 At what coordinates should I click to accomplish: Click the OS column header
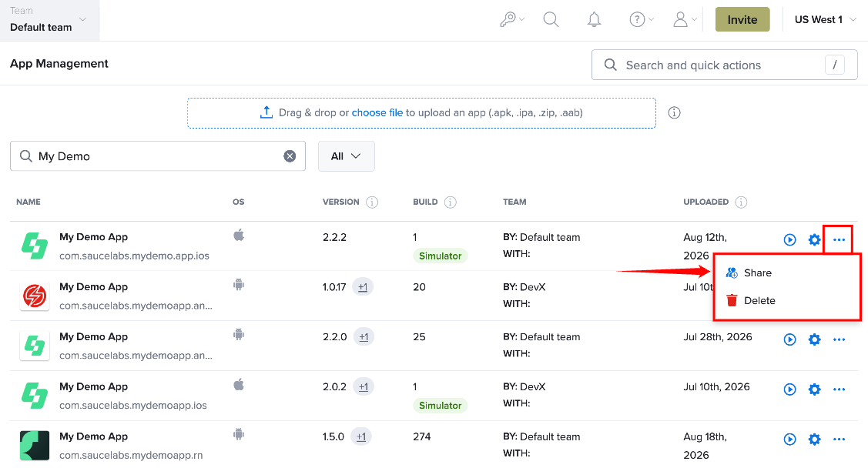point(238,202)
